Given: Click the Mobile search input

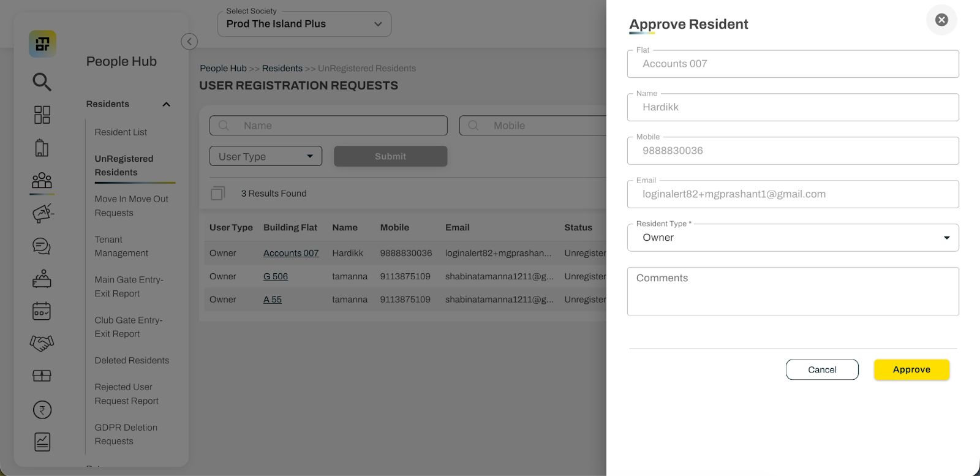Looking at the screenshot, I should [533, 126].
